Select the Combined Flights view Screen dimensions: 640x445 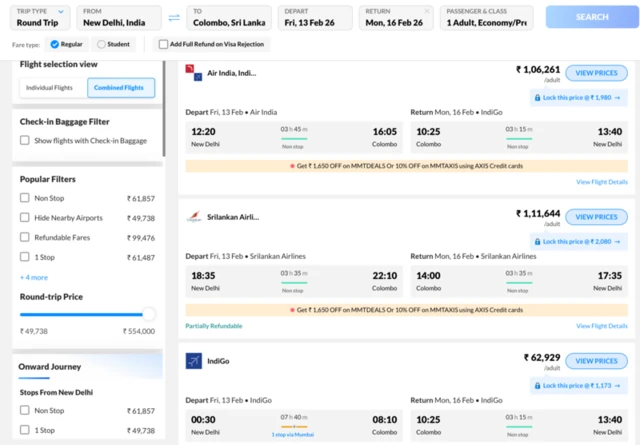pos(120,88)
